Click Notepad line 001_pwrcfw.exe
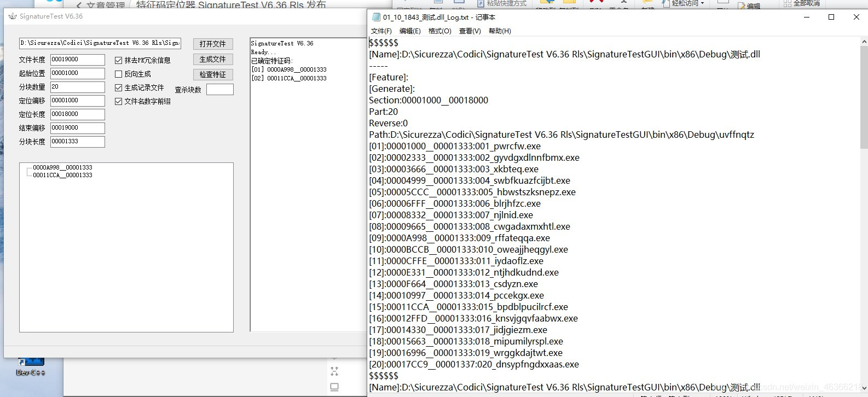 pos(455,146)
